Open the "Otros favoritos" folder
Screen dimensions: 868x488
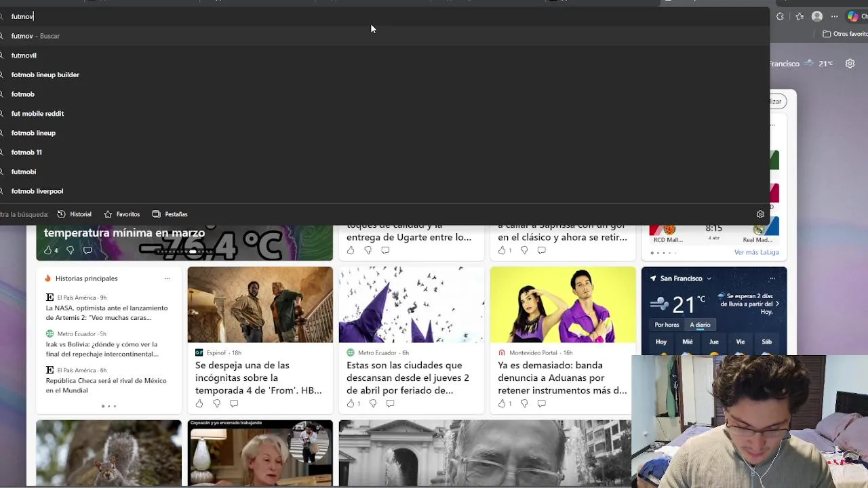(x=845, y=34)
